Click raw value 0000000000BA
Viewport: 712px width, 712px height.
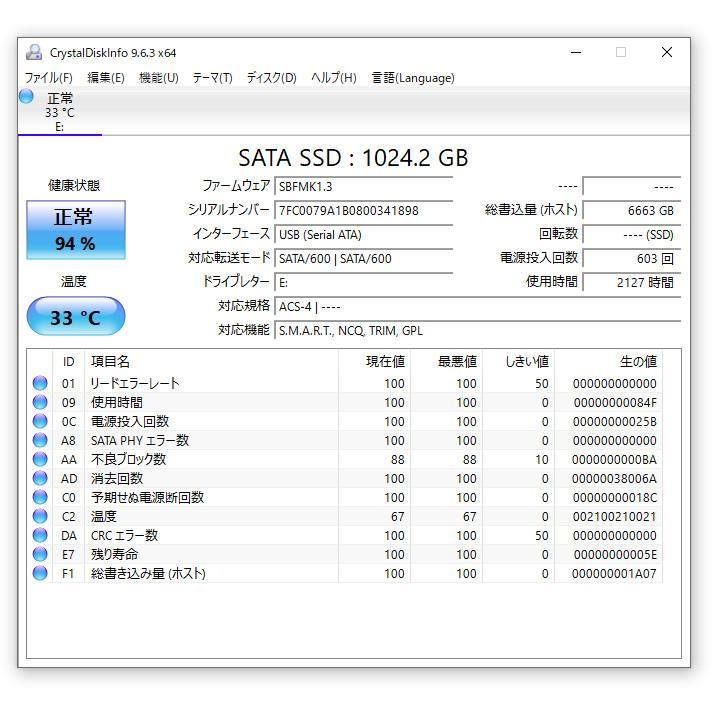[614, 460]
